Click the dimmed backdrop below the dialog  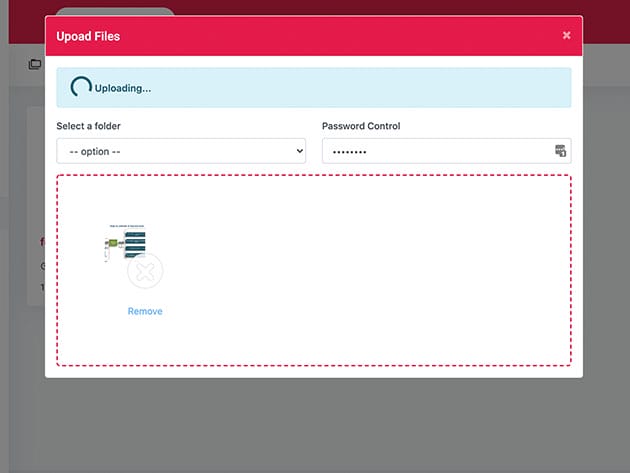coord(315,425)
